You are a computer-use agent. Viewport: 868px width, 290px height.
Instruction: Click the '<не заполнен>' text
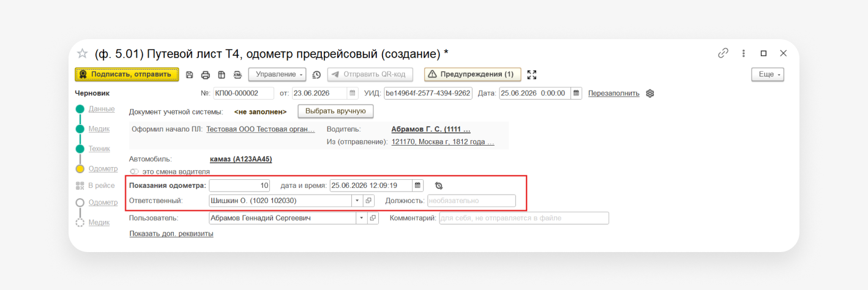click(260, 112)
